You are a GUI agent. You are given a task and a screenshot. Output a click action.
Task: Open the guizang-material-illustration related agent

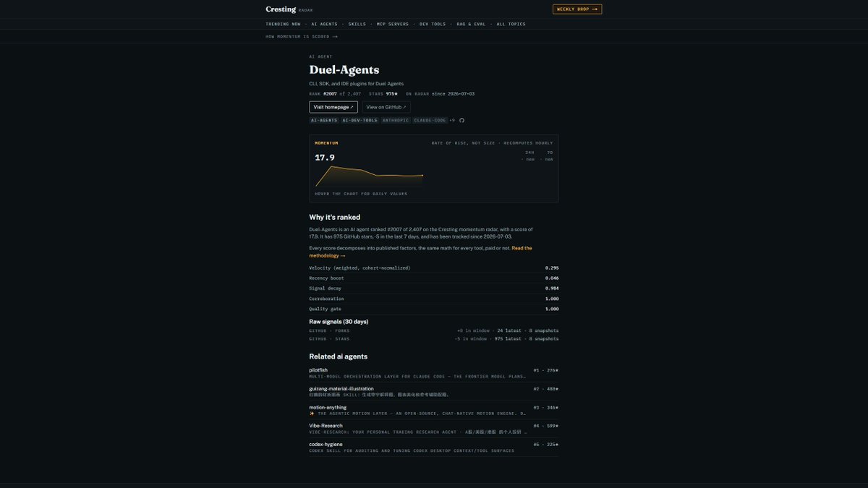click(434, 392)
